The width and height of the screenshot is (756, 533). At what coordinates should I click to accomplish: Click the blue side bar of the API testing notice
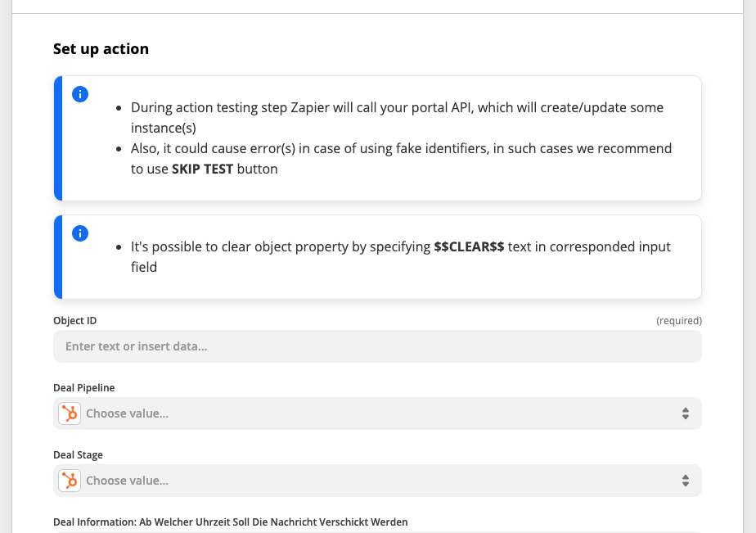coord(58,138)
